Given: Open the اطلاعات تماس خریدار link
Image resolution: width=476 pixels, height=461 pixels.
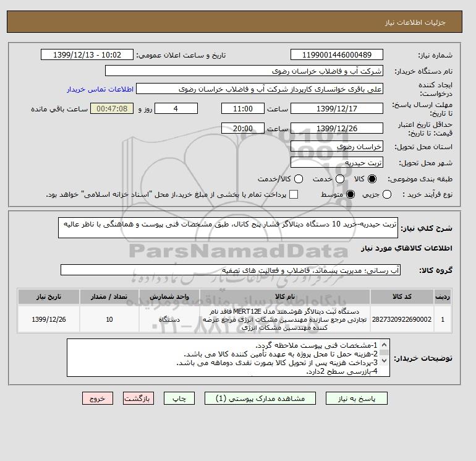Looking at the screenshot, I should 100,89.
